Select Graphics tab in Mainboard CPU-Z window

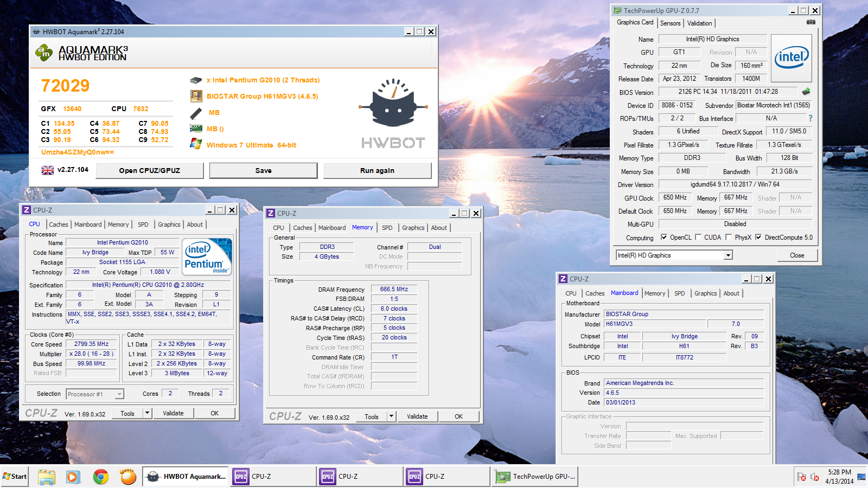click(x=706, y=293)
